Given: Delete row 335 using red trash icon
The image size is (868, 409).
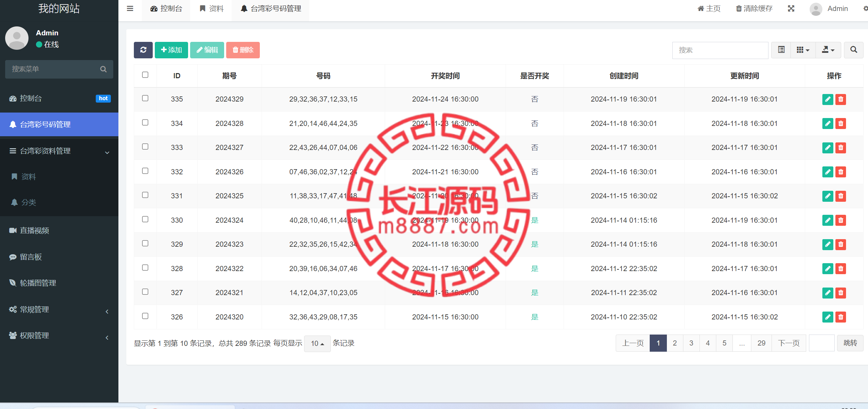Looking at the screenshot, I should point(841,99).
